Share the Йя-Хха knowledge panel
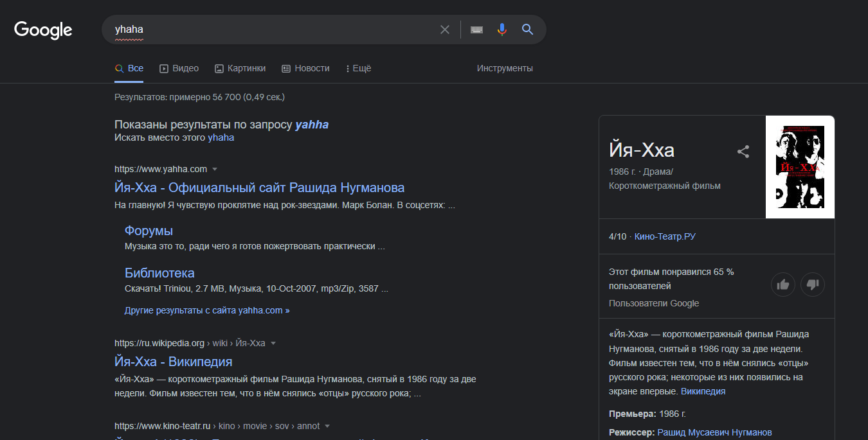Viewport: 868px width, 440px height. pos(743,152)
